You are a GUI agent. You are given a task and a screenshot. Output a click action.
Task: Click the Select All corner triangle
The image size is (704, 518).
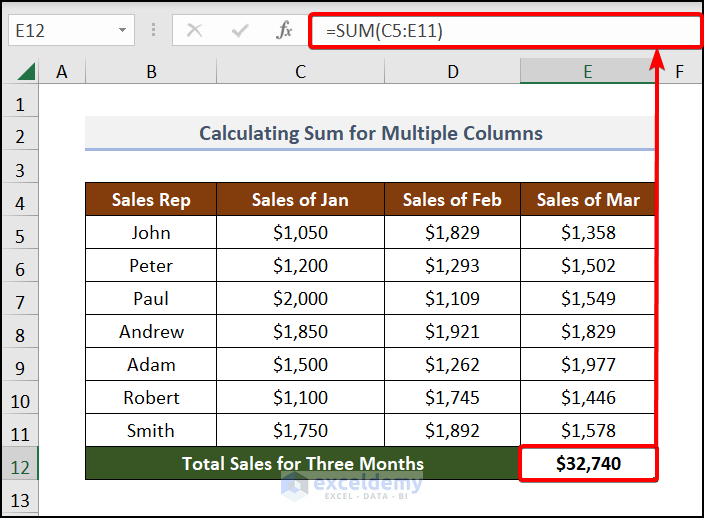(26, 72)
